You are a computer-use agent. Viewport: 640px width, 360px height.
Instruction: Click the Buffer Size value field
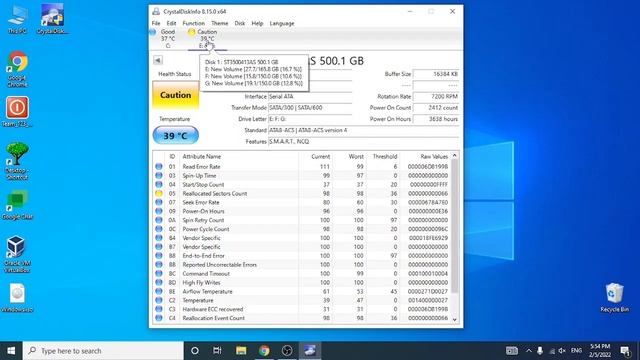click(436, 74)
